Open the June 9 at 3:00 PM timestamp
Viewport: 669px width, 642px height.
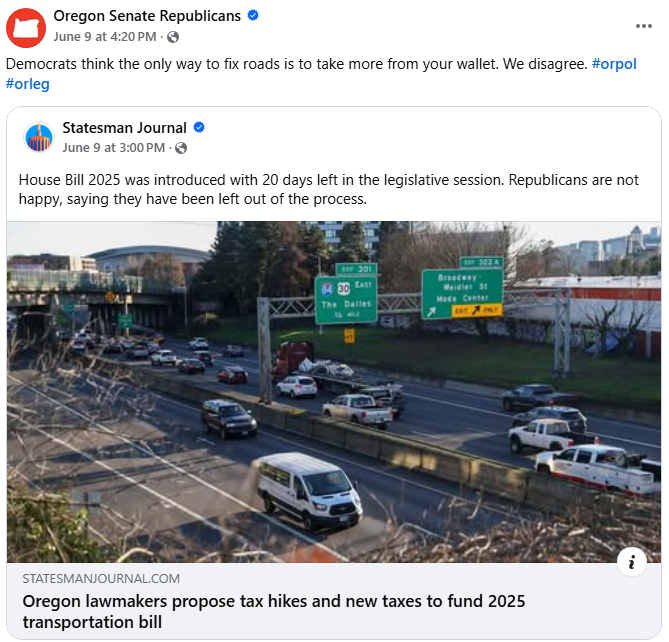[x=113, y=148]
